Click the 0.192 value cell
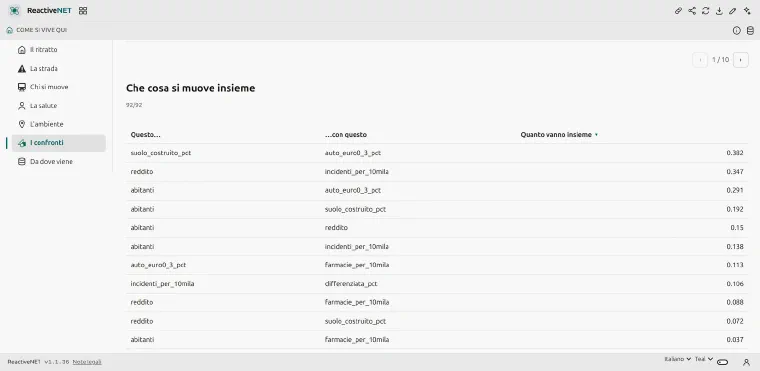 [x=735, y=209]
